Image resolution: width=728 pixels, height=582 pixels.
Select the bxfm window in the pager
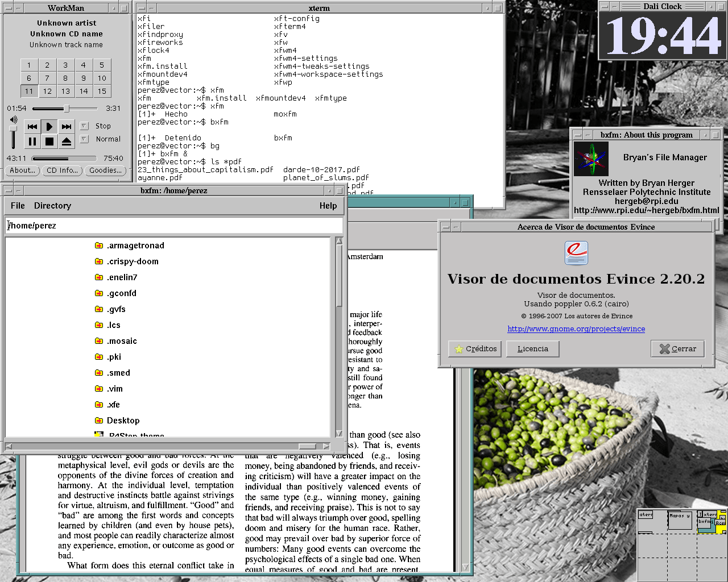pos(705,523)
